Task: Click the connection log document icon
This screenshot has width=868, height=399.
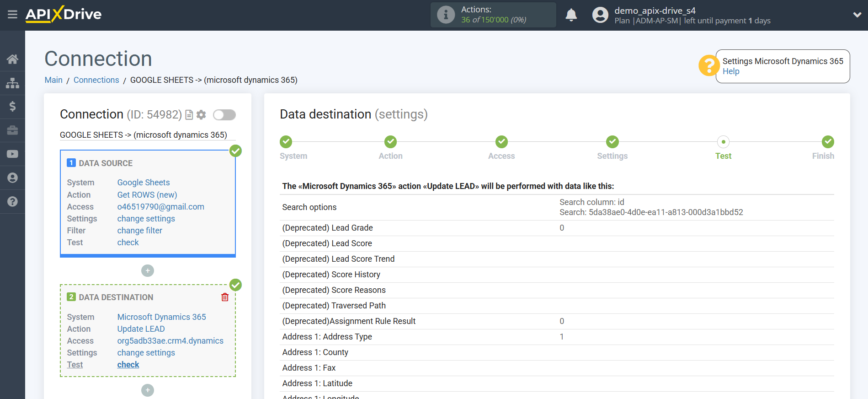Action: [x=189, y=115]
